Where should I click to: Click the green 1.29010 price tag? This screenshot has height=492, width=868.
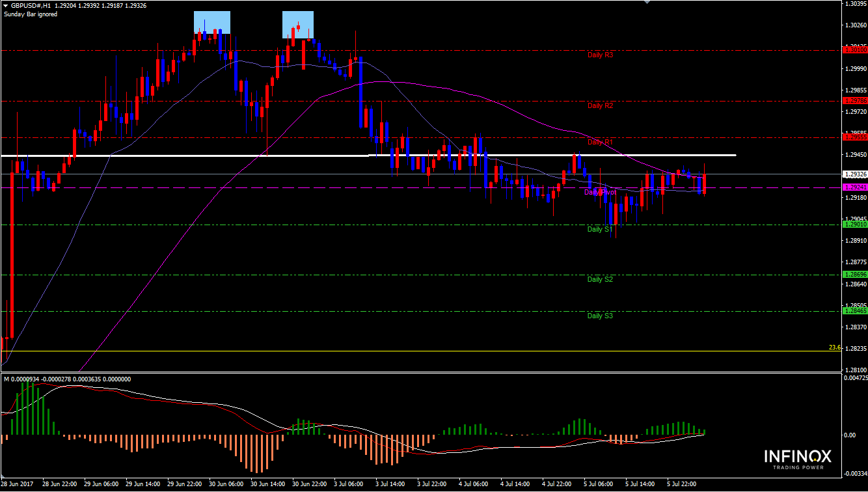coord(854,225)
